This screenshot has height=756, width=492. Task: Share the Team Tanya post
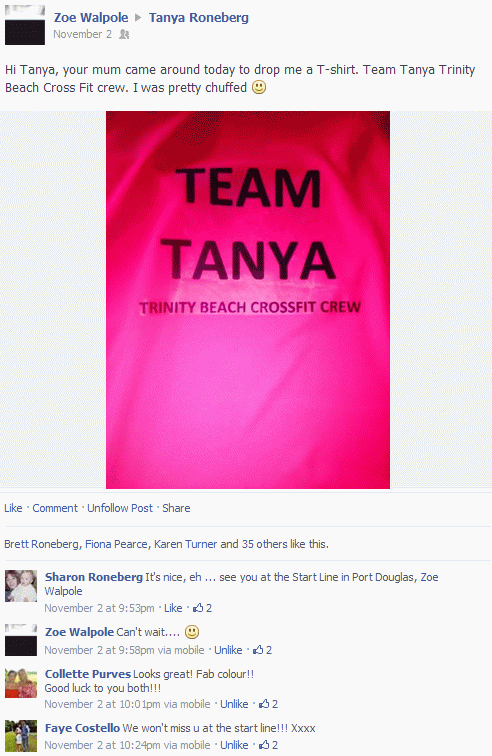click(176, 508)
